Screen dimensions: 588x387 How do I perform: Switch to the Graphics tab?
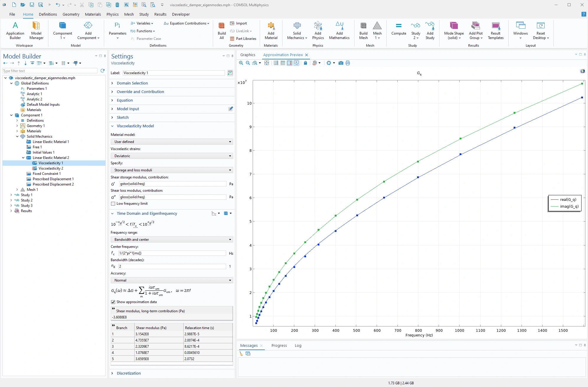pos(248,55)
